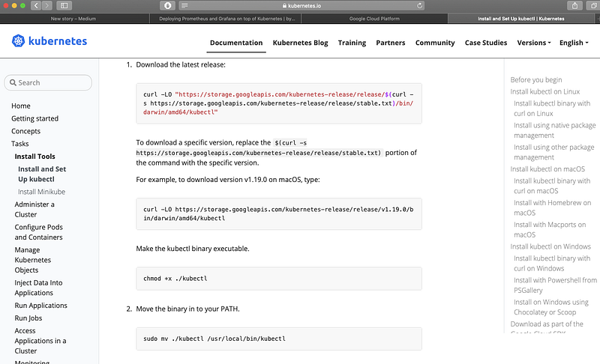
Task: Click 'Move the binary in to your PATH.' text
Action: (x=187, y=309)
